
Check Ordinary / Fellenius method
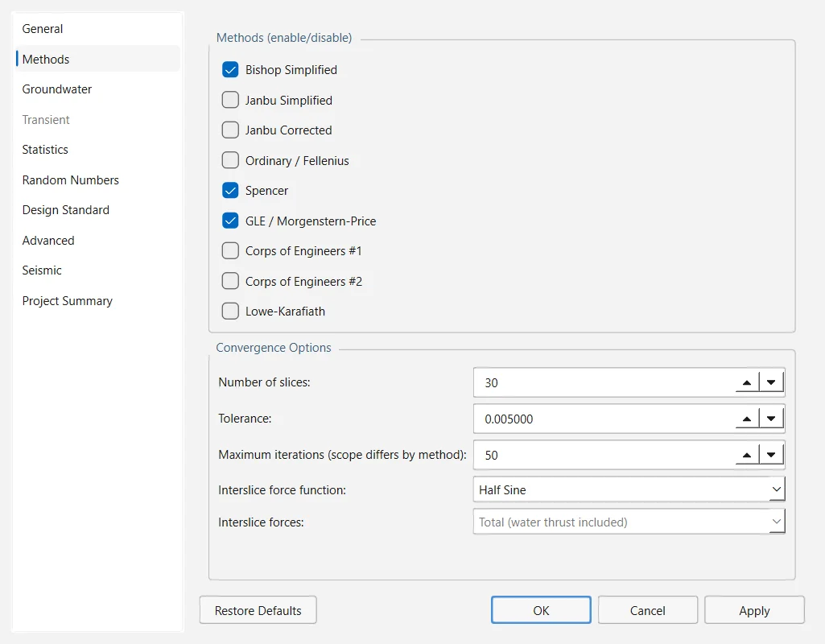coord(230,160)
